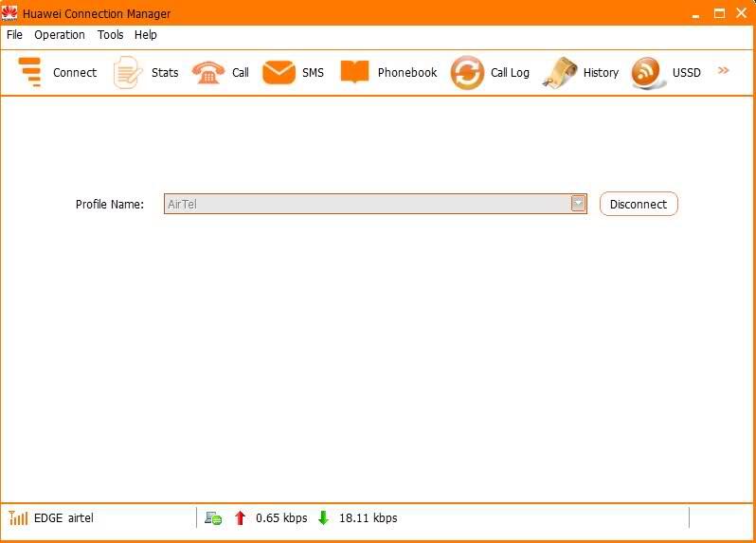Click the 0.65 kbps upload speed

(281, 518)
